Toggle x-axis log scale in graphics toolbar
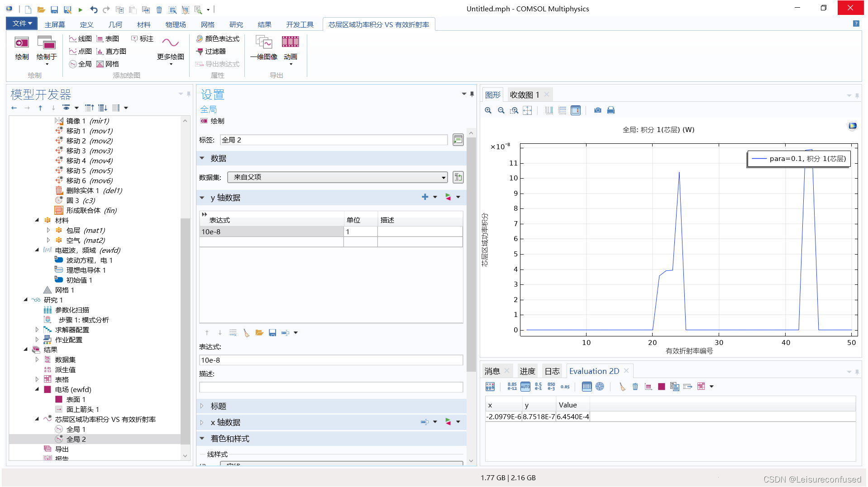This screenshot has width=868, height=487. click(549, 110)
